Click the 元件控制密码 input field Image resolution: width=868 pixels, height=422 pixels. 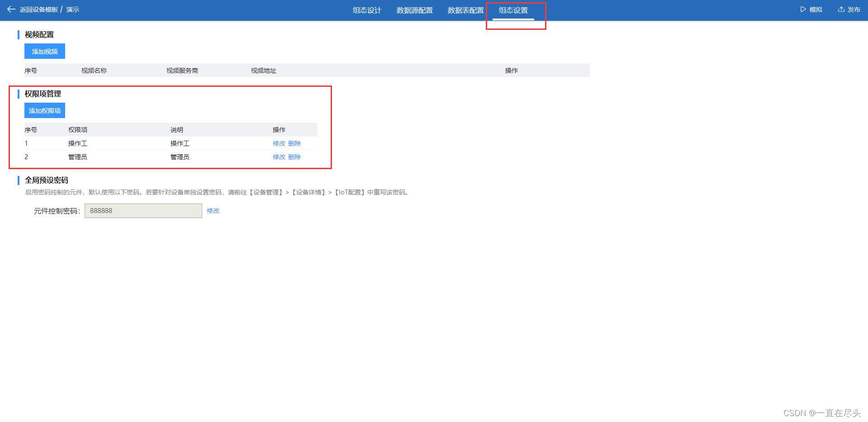coord(143,211)
